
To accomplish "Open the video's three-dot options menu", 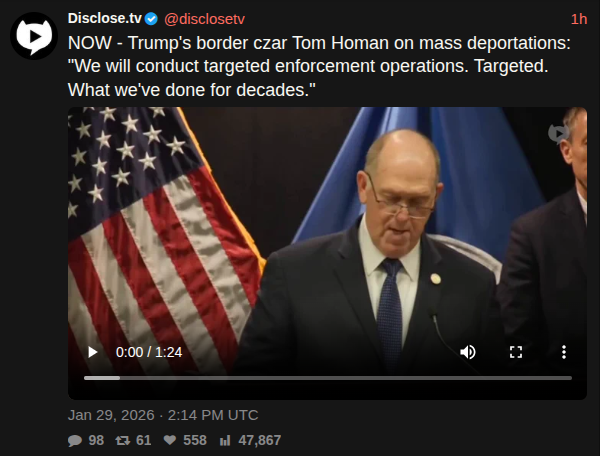I will [564, 352].
